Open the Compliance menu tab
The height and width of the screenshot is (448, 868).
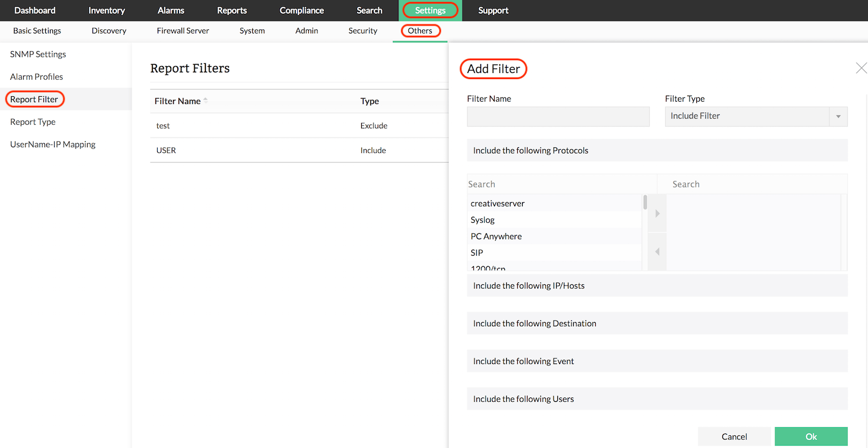pyautogui.click(x=302, y=10)
